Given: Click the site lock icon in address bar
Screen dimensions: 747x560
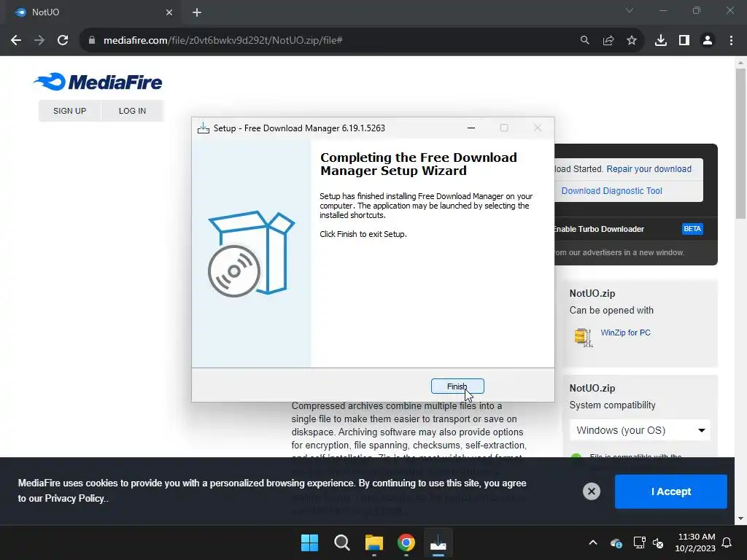Looking at the screenshot, I should [92, 41].
